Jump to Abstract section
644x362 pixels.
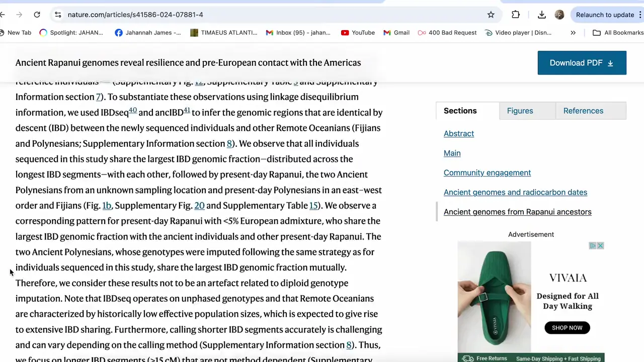coord(459,133)
